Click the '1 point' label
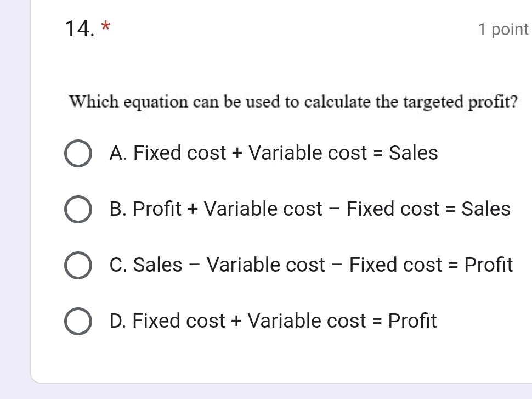Image resolution: width=532 pixels, height=399 pixels. pos(503,30)
